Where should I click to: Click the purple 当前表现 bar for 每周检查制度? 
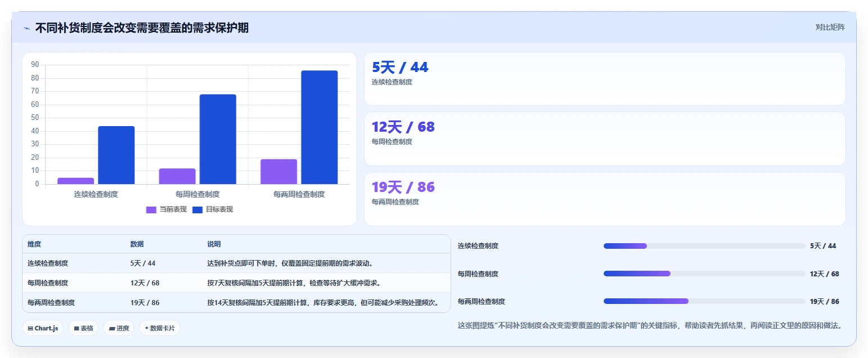pos(177,176)
